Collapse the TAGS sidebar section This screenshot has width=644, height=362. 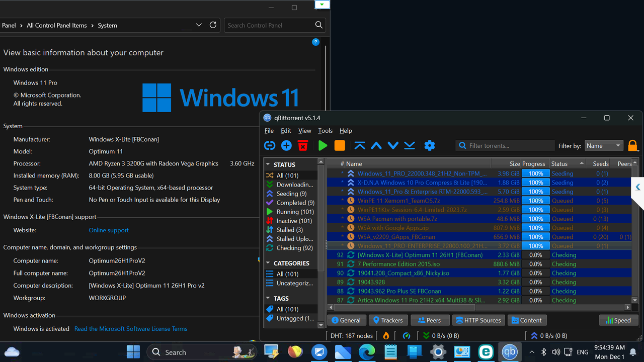268,298
